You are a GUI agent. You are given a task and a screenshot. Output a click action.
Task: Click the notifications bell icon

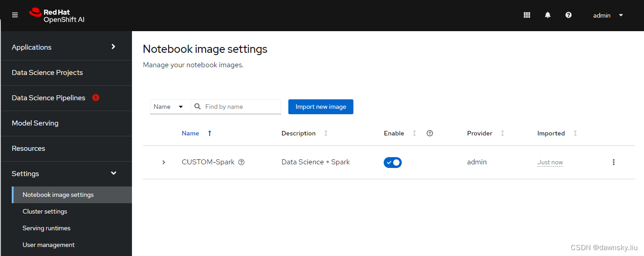tap(548, 15)
